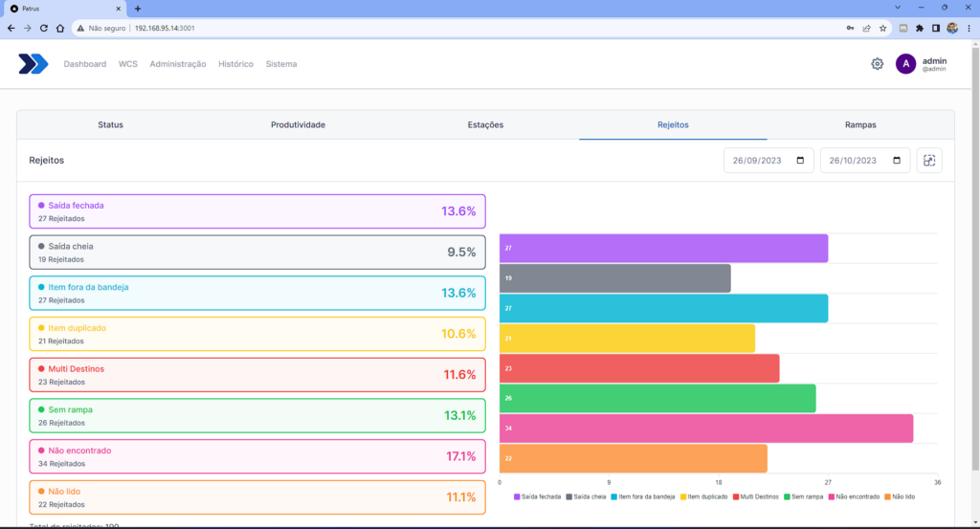Click the fullscreen icon beside the date fields

928,161
